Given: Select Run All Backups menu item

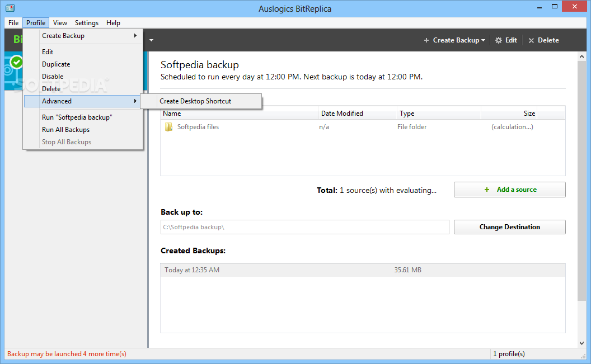Looking at the screenshot, I should 83,130.
